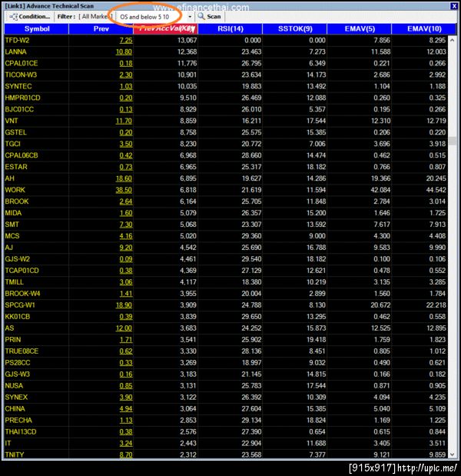Select symbol PRECHA
The image size is (461, 476).
click(18, 421)
